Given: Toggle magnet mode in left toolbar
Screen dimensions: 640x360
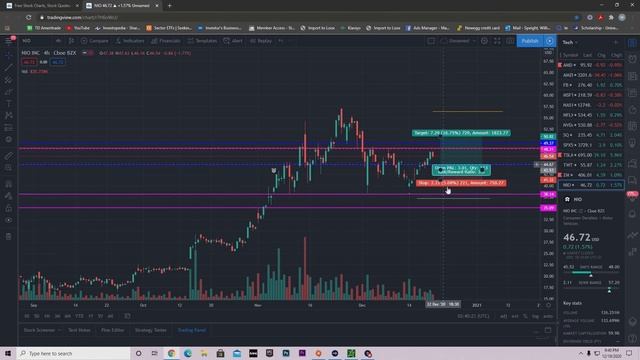Looking at the screenshot, I should (x=8, y=184).
